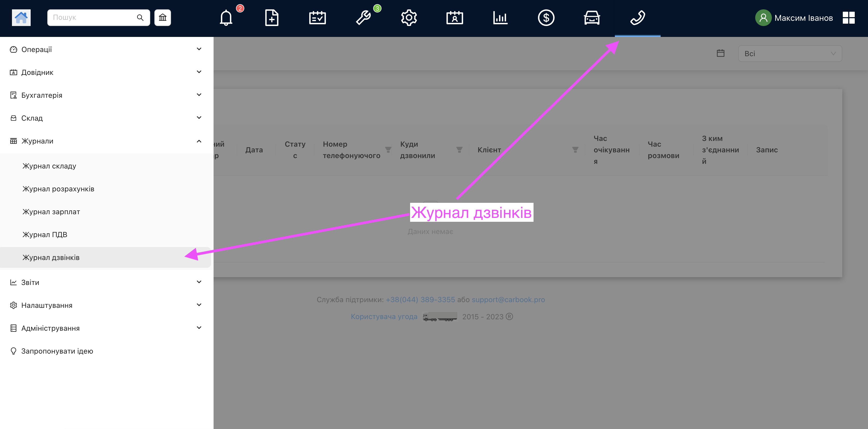This screenshot has height=429, width=868.
Task: Expand the Операції menu section
Action: coord(106,50)
